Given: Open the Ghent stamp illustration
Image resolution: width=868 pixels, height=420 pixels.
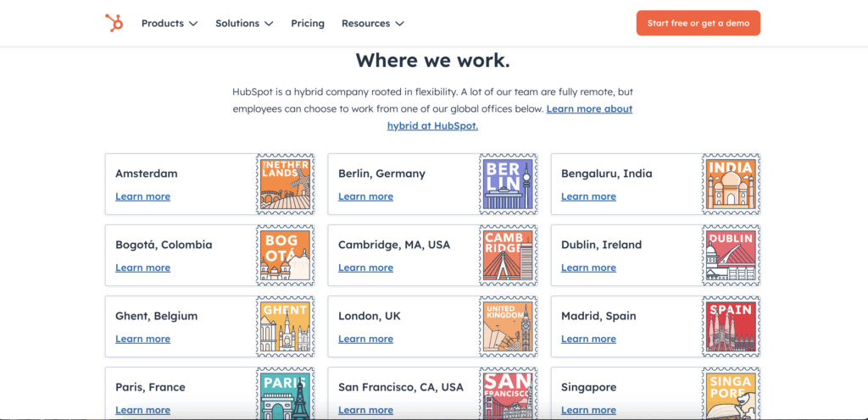Looking at the screenshot, I should coord(285,327).
